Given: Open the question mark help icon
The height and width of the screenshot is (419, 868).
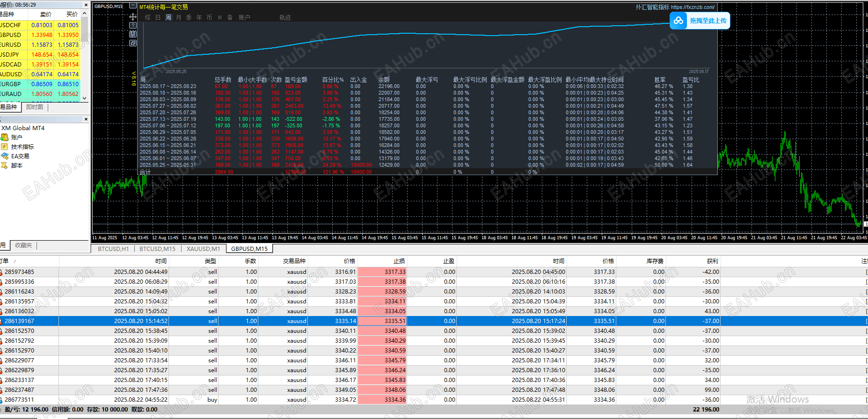Looking at the screenshot, I should coord(133,25).
